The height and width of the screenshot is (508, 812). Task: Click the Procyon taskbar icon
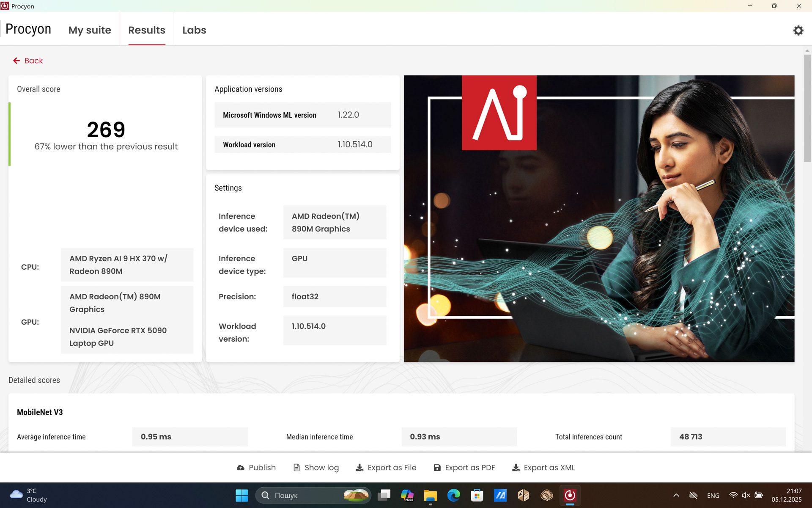(x=570, y=495)
